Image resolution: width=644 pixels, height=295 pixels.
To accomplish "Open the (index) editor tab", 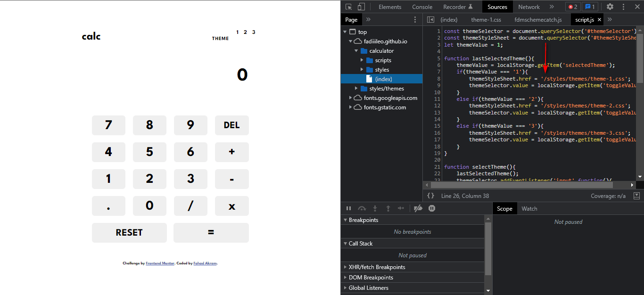I will pos(449,19).
